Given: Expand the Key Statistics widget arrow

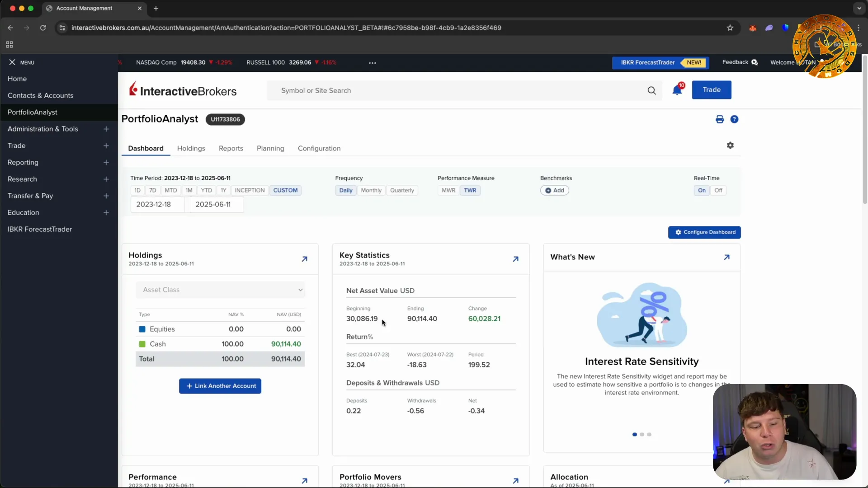Looking at the screenshot, I should (515, 259).
